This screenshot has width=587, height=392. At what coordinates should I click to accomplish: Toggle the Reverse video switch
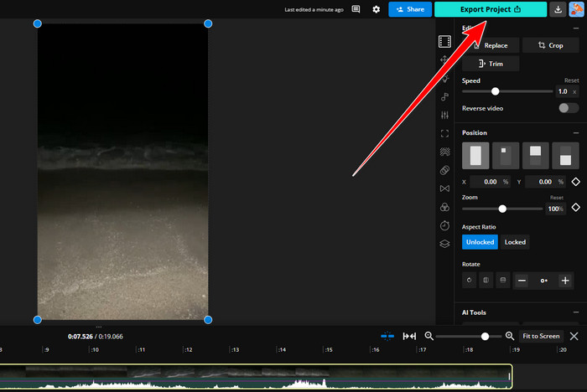coord(568,108)
